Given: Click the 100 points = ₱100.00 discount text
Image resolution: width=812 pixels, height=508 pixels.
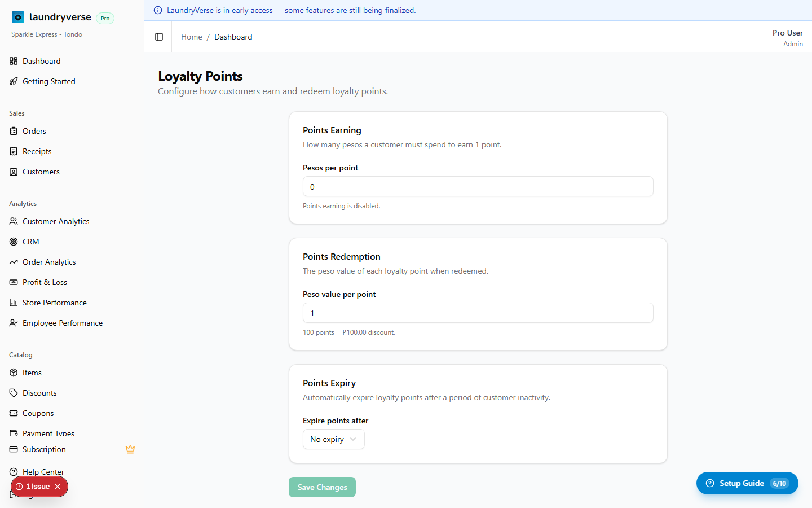Looking at the screenshot, I should pyautogui.click(x=349, y=332).
